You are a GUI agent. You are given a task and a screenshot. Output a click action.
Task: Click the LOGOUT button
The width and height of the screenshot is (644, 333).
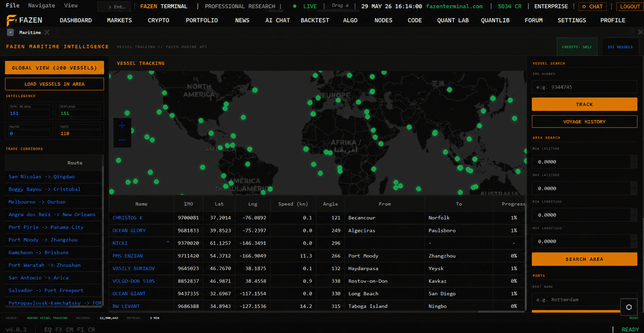coord(630,6)
